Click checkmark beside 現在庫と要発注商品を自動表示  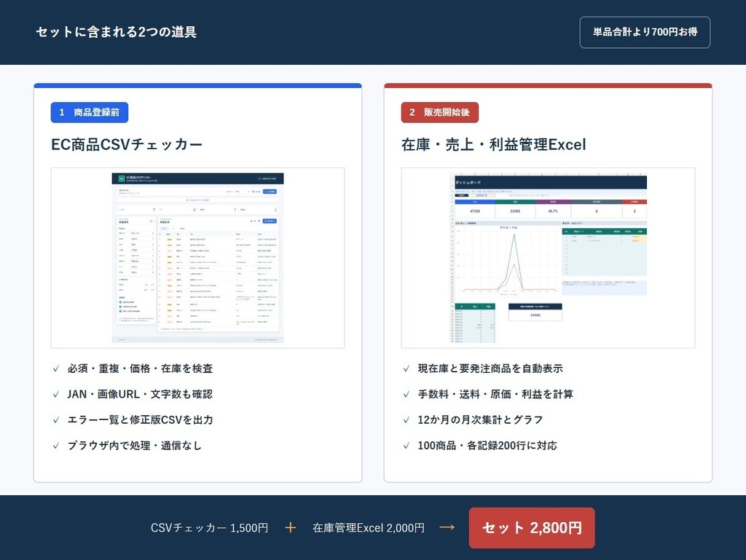click(407, 368)
